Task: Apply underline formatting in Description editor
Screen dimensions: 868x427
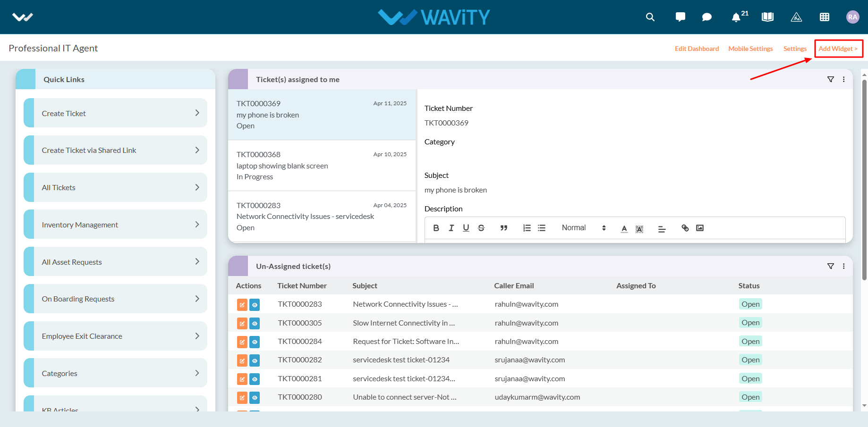Action: 466,228
